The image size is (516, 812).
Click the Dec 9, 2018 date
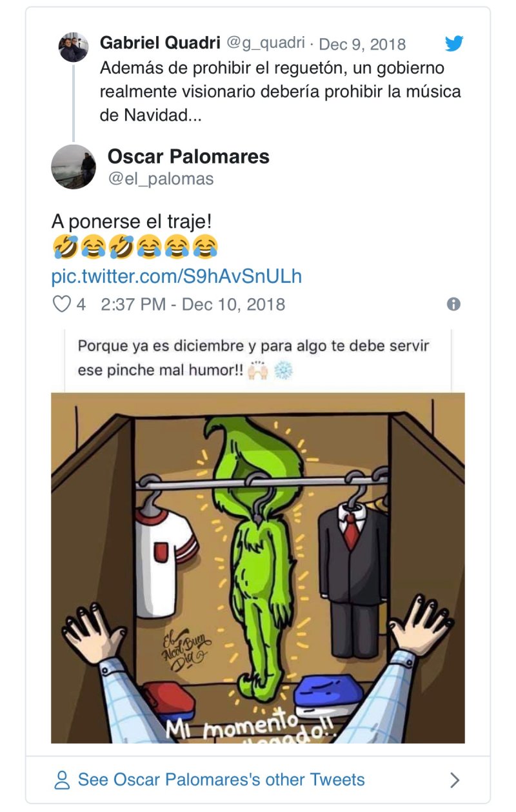(x=362, y=44)
